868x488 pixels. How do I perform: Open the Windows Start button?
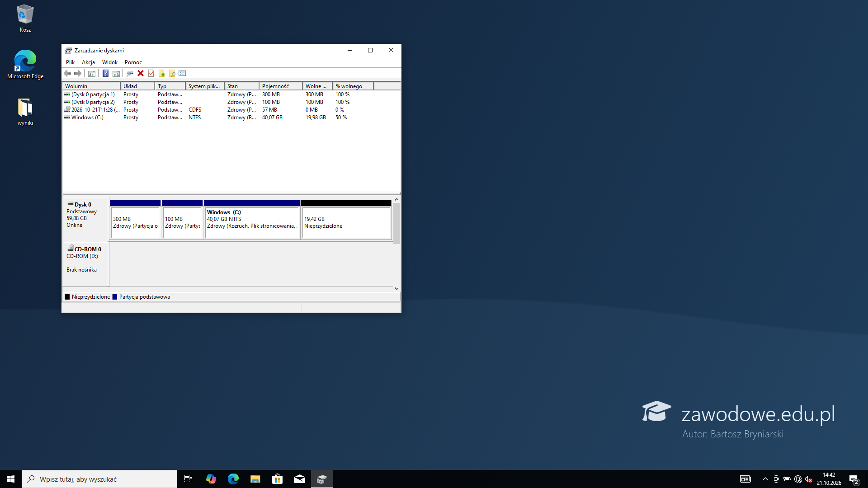coord(11,479)
